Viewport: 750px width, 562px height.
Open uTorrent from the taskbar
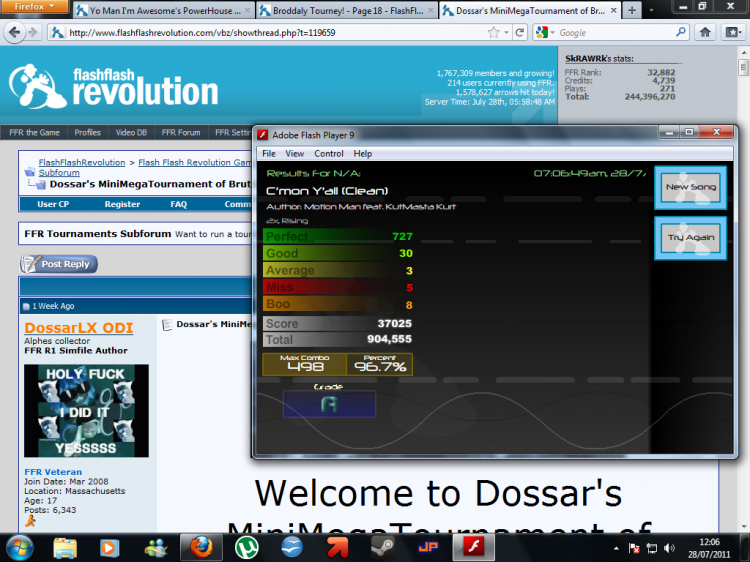(x=247, y=548)
